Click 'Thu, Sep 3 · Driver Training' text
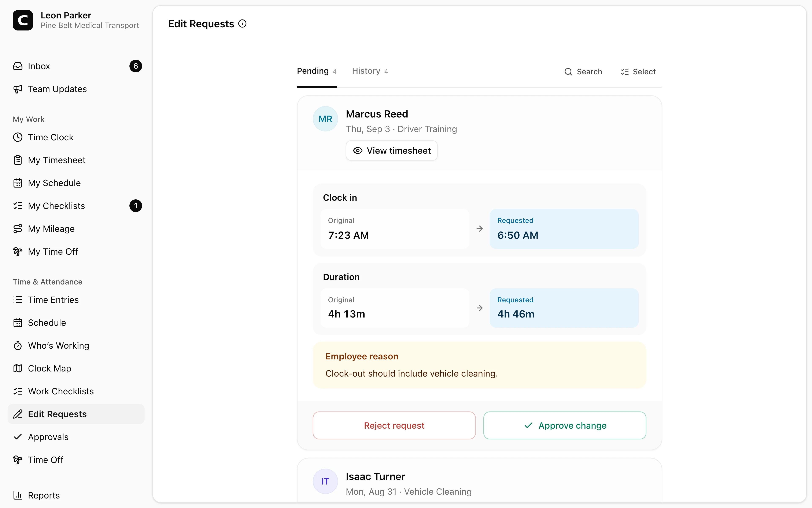 [x=401, y=129]
